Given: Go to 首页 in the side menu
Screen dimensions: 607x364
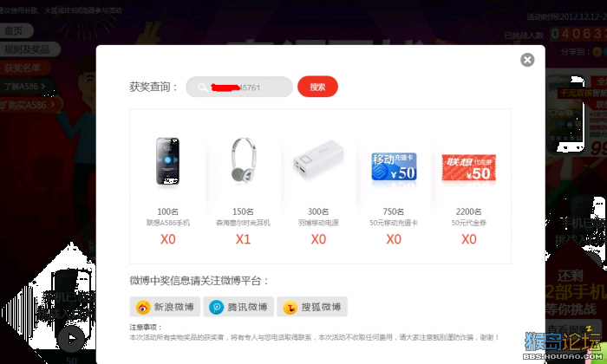Looking at the screenshot, I should point(16,31).
